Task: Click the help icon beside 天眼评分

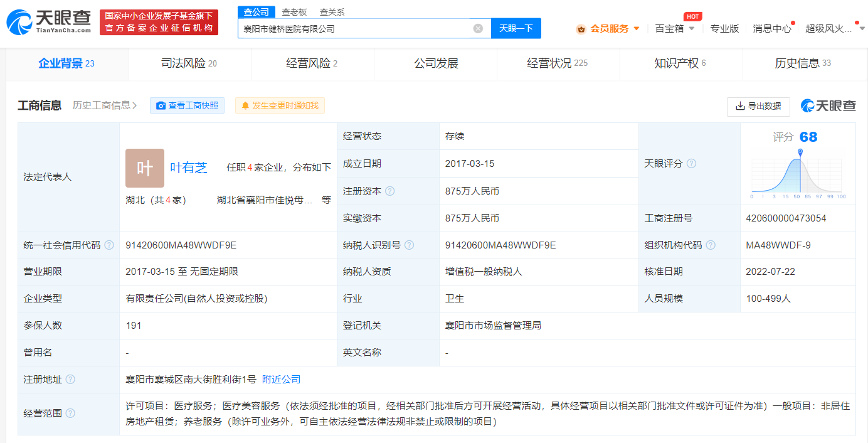Action: 691,163
